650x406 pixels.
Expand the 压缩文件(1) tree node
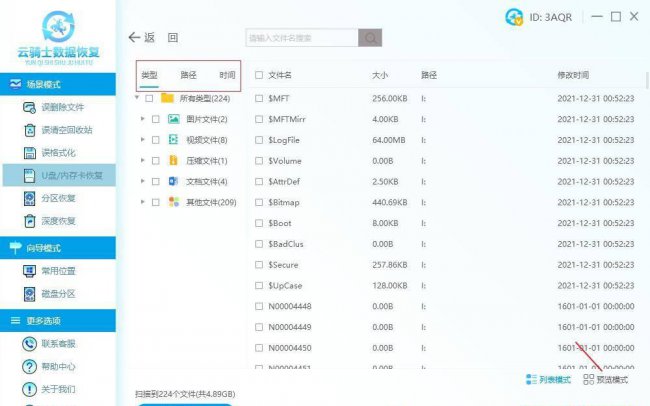pos(143,160)
